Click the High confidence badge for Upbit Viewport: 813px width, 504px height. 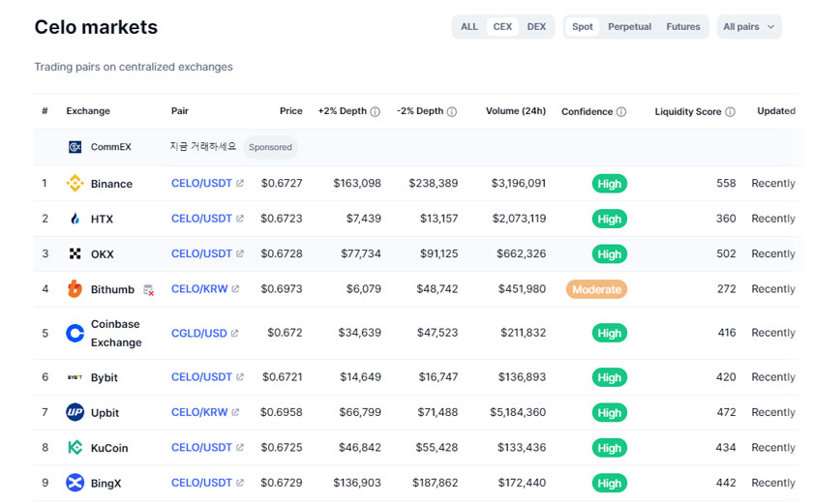(609, 412)
